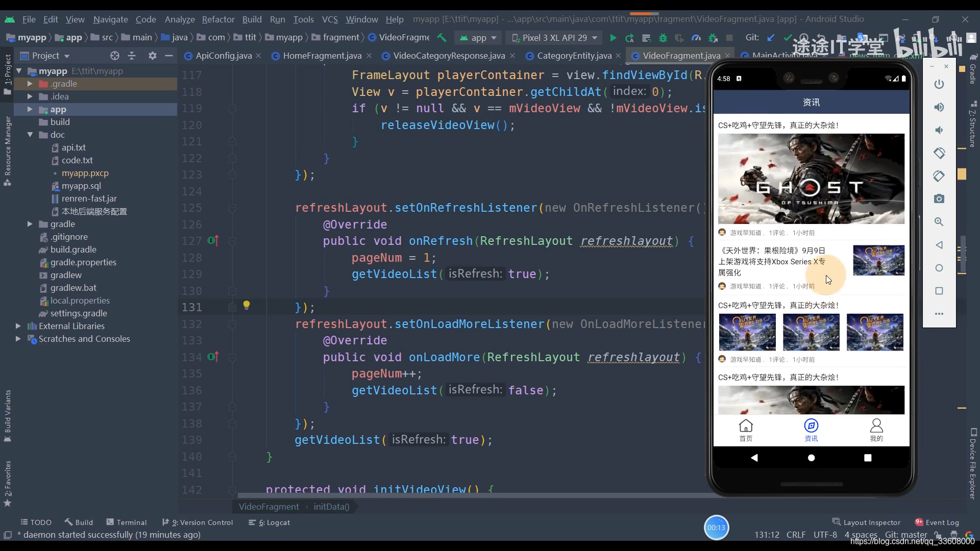Click the emulator toolbar Back triangle icon
The width and height of the screenshot is (980, 551).
tap(939, 245)
